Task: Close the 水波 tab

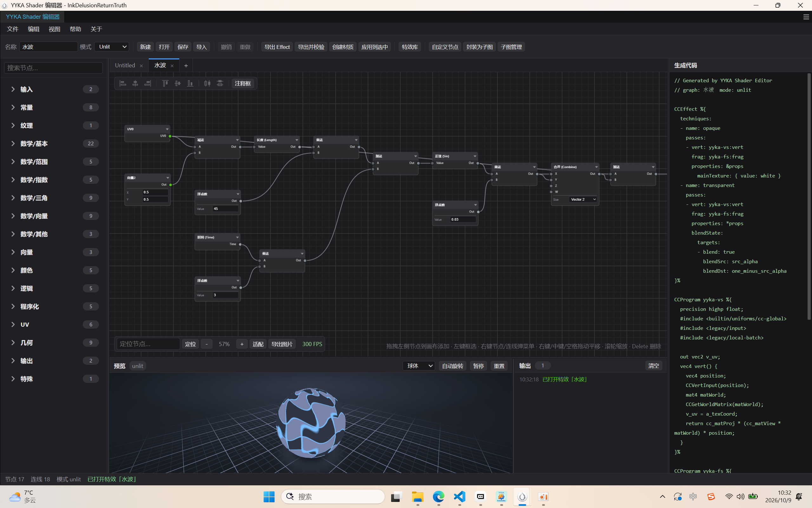Action: (x=172, y=66)
